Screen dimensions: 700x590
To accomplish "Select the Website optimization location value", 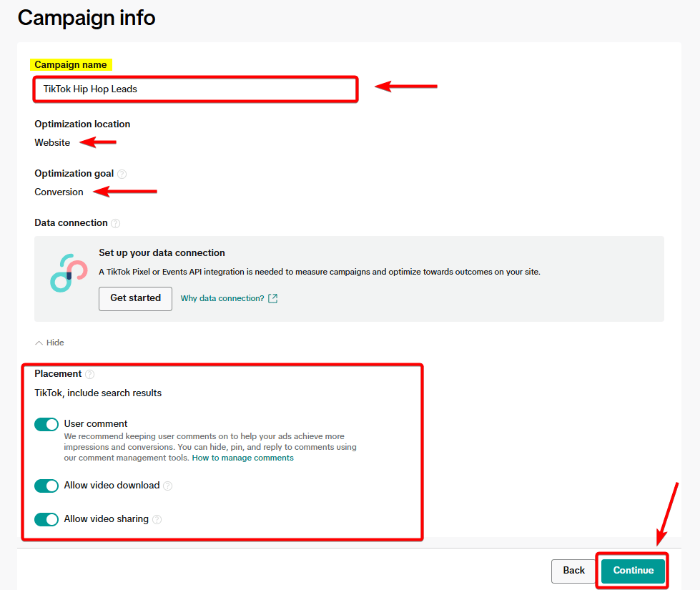I will pos(51,142).
